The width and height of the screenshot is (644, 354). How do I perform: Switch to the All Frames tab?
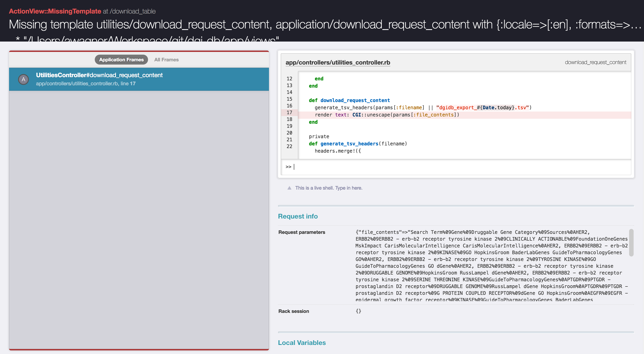tap(166, 60)
